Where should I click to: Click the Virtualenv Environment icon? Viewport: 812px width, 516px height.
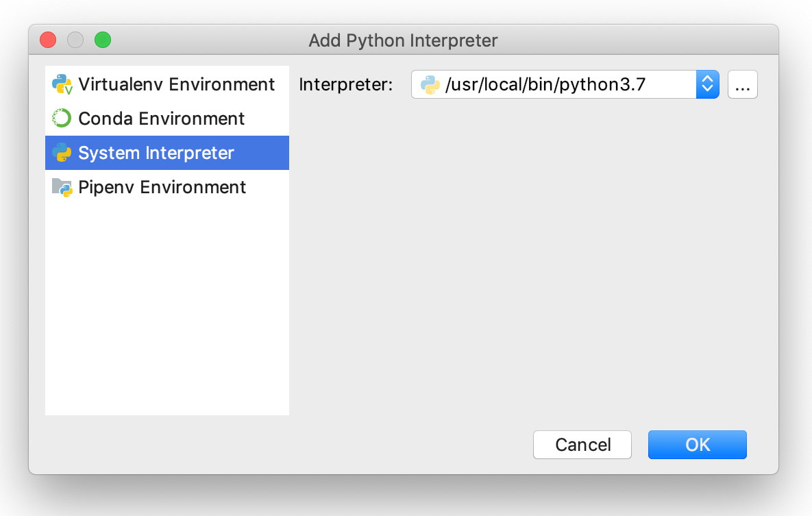click(60, 84)
